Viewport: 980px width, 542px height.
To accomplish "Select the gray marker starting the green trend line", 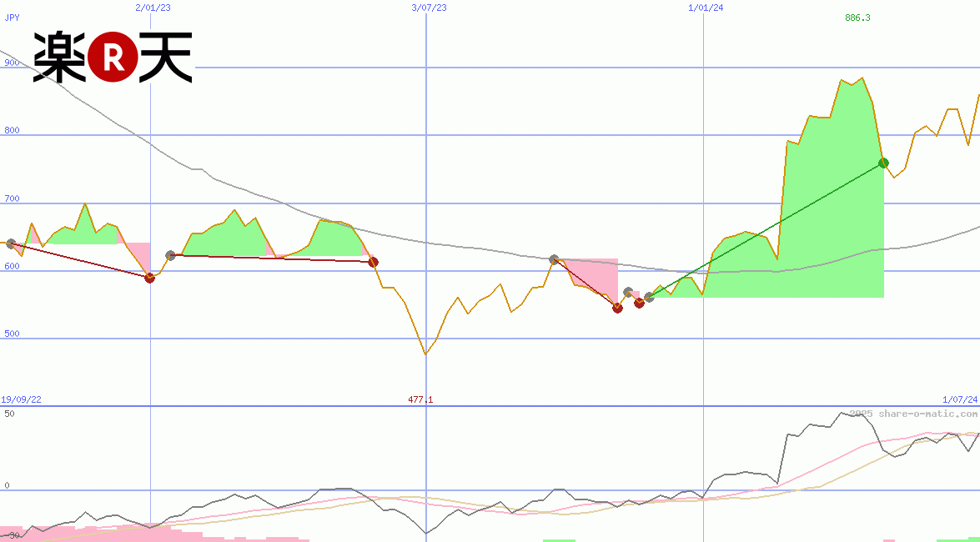I will pos(649,298).
